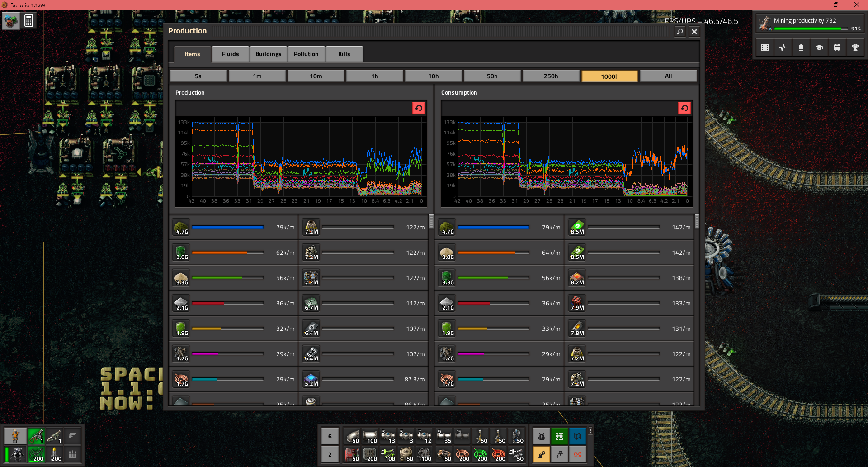The image size is (868, 467).
Task: Pick the straight pipe slot with 100
Action: 370,436
